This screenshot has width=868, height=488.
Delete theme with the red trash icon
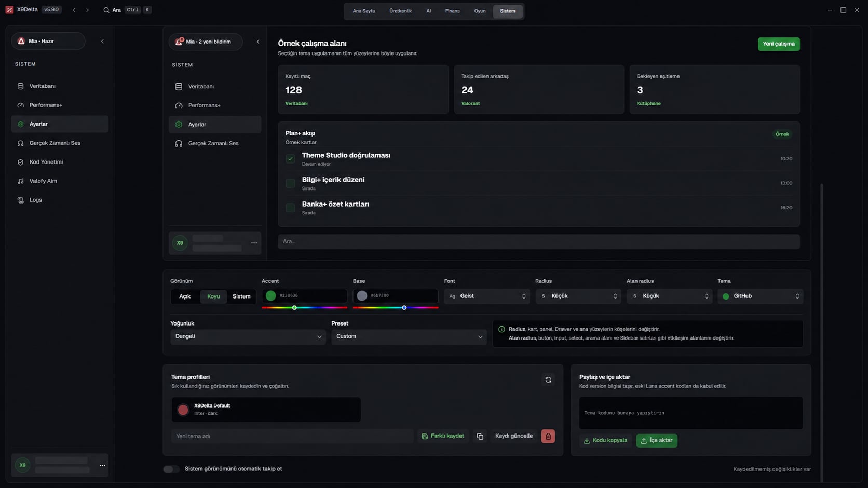point(548,436)
